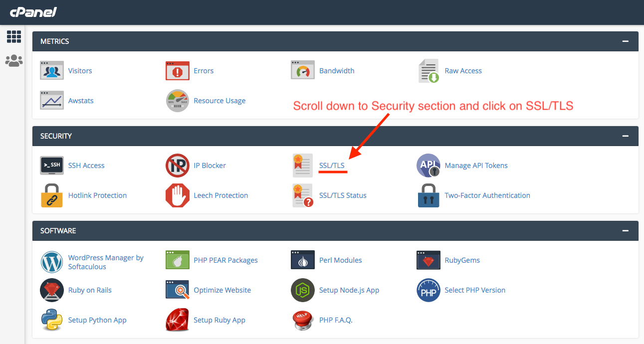Click the Select PHP Version link
This screenshot has width=644, height=344.
click(x=475, y=290)
